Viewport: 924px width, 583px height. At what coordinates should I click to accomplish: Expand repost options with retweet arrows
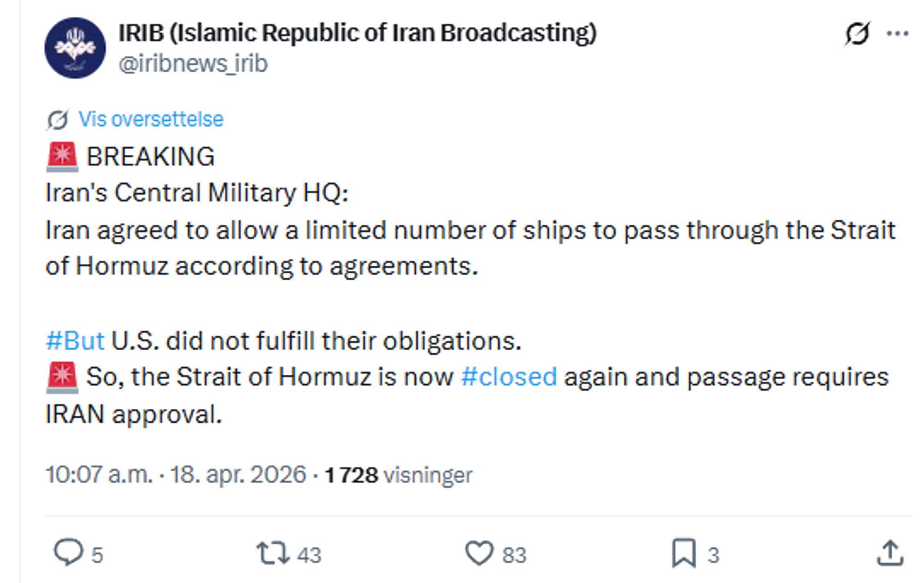tap(274, 551)
